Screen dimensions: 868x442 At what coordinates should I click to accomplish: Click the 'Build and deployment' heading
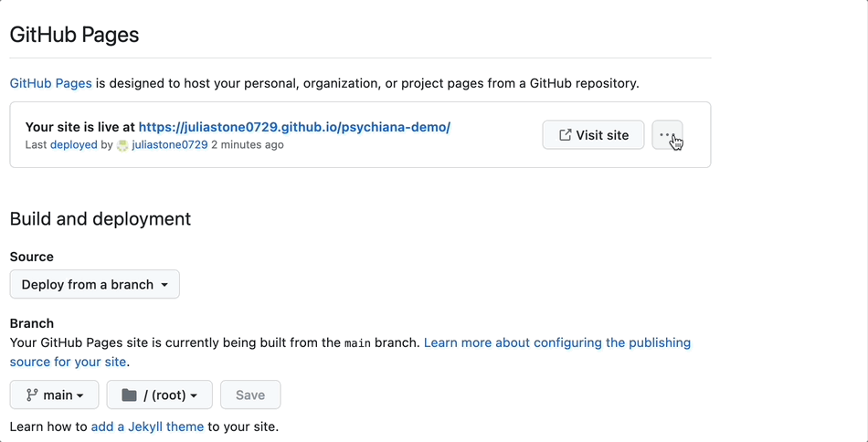click(101, 218)
